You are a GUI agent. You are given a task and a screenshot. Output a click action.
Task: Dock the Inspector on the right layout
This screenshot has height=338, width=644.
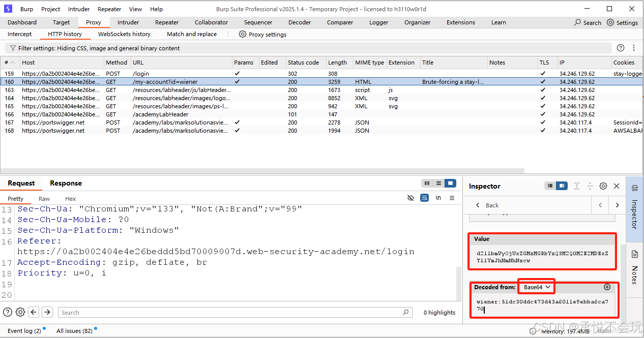[x=561, y=186]
